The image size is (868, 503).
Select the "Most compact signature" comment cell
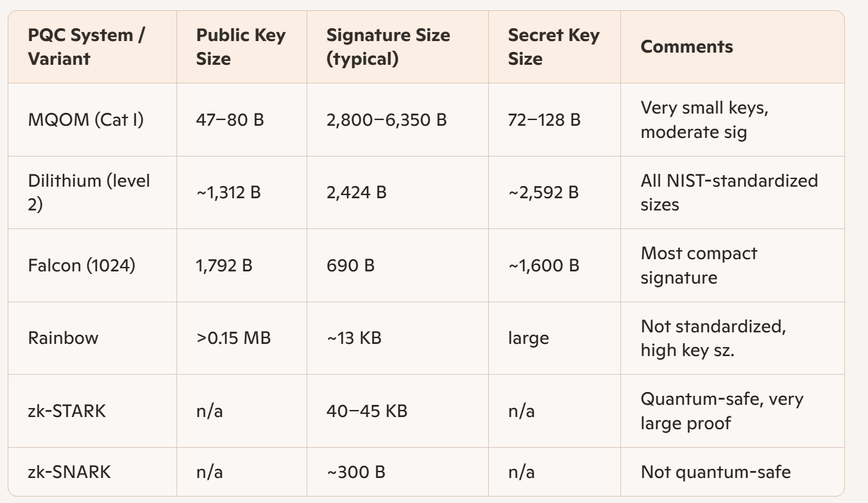(699, 265)
